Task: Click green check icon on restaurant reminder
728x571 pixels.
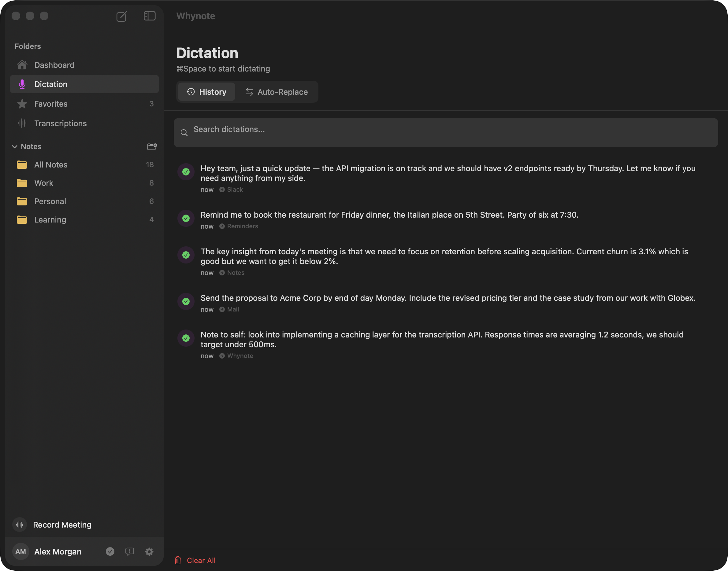Action: [186, 218]
